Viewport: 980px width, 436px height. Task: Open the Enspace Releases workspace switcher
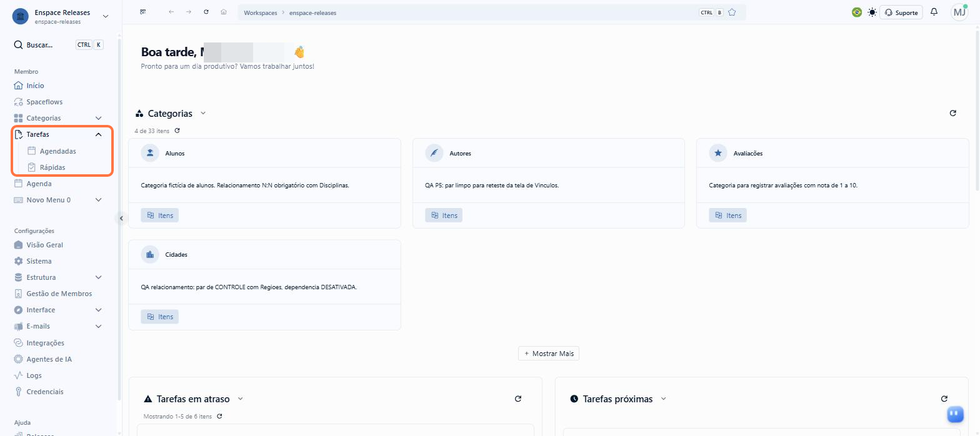point(61,16)
